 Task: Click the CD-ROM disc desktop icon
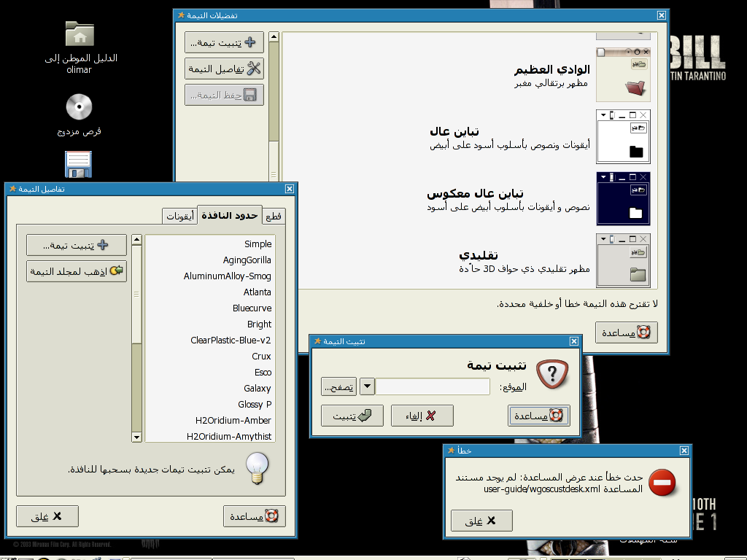pyautogui.click(x=79, y=106)
